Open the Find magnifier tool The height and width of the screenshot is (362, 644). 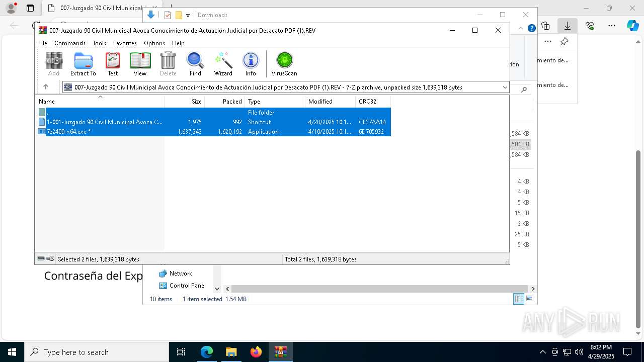[x=195, y=64]
